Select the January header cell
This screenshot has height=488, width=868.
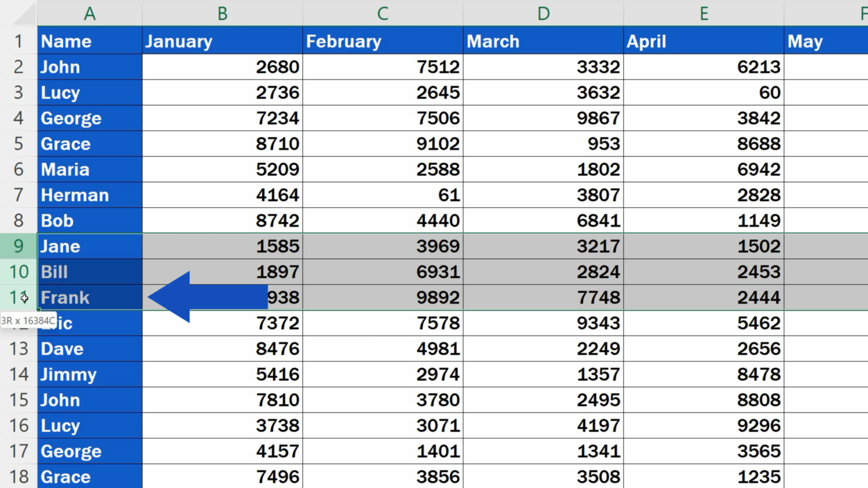pyautogui.click(x=222, y=41)
